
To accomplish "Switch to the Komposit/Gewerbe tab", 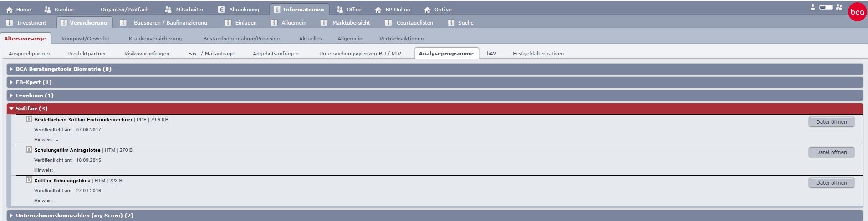I will point(86,39).
